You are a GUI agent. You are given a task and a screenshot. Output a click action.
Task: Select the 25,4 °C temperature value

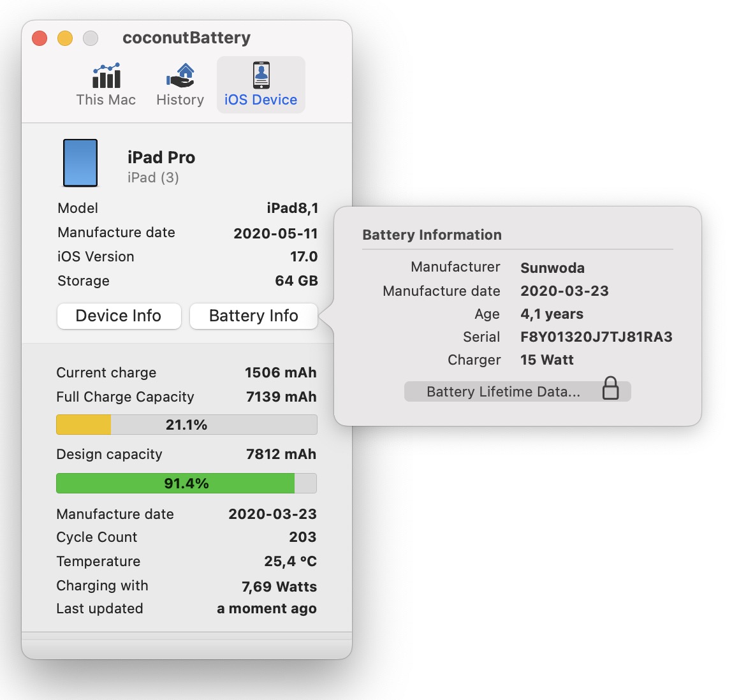290,561
